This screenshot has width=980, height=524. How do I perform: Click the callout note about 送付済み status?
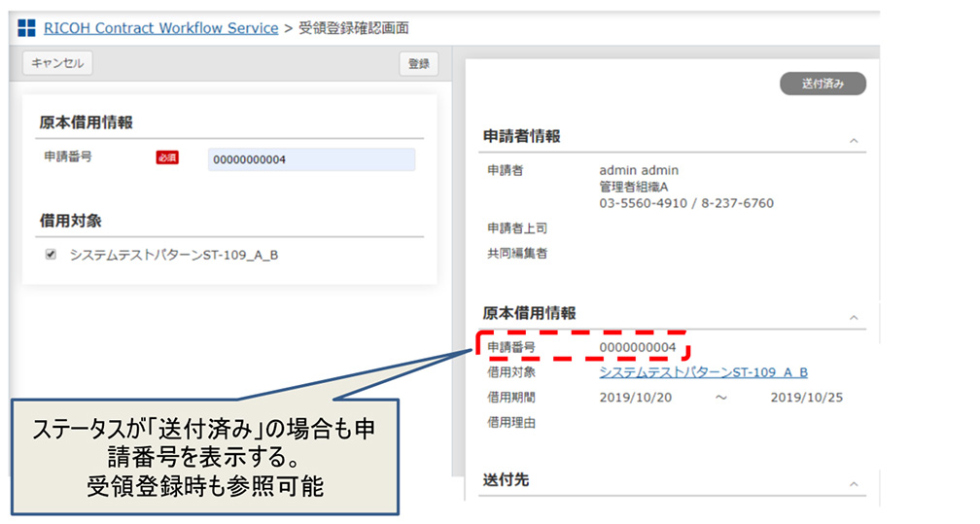[x=204, y=457]
